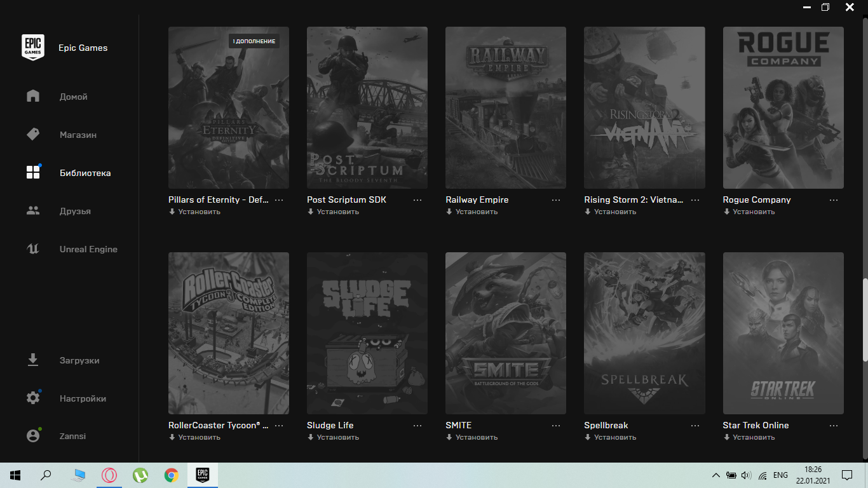Click Установить under Rising Storm 2: Vietnam
Viewport: 868px width, 488px height.
(x=610, y=212)
